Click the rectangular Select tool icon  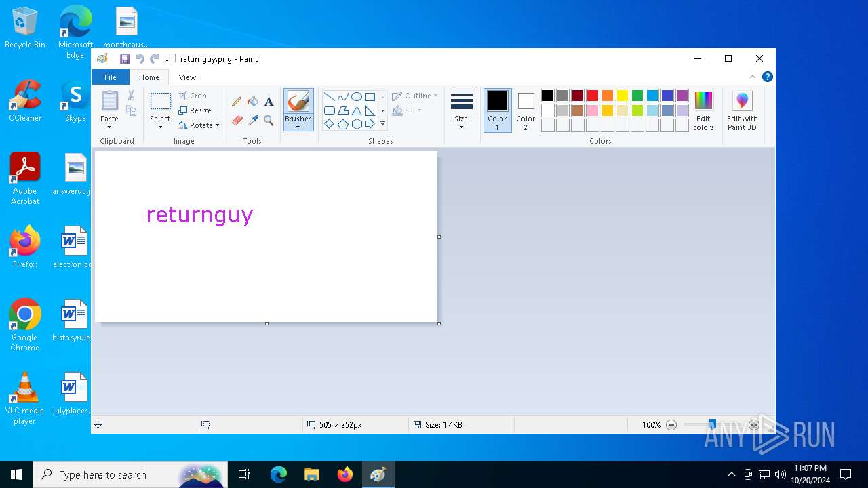(x=161, y=102)
